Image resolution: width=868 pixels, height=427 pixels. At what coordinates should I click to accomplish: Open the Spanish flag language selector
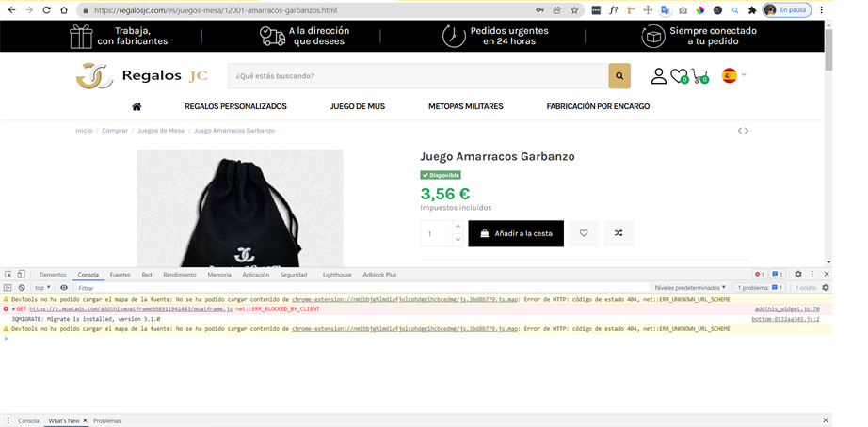point(734,75)
